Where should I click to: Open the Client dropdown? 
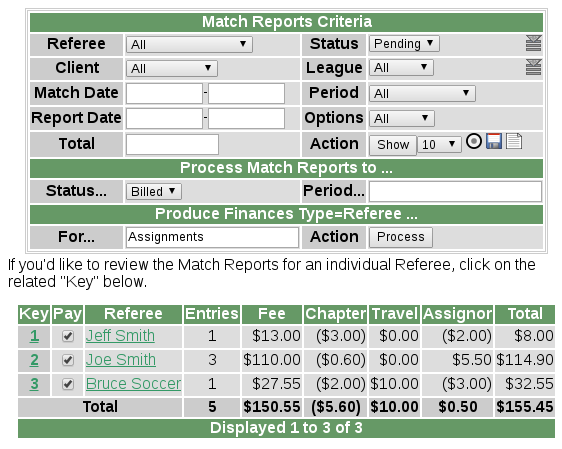point(172,68)
